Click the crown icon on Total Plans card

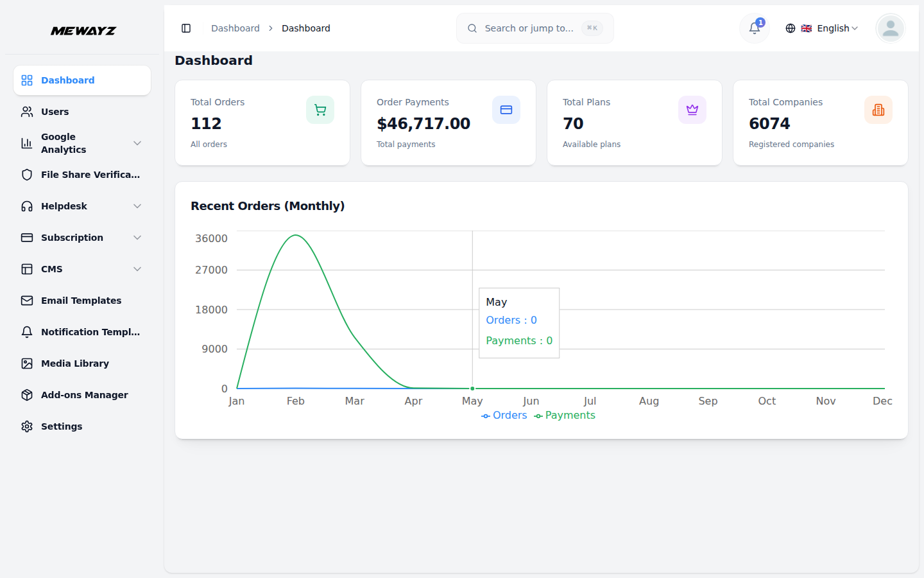(x=692, y=110)
